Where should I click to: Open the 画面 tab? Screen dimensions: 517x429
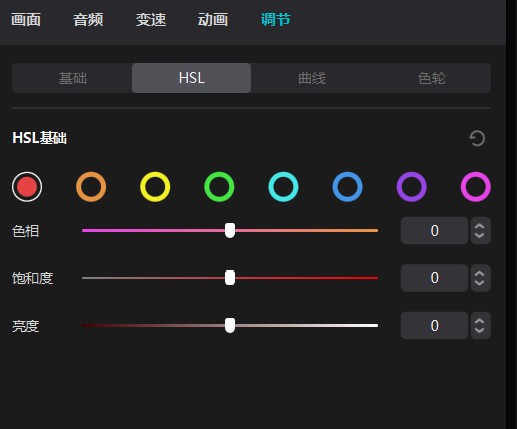26,19
